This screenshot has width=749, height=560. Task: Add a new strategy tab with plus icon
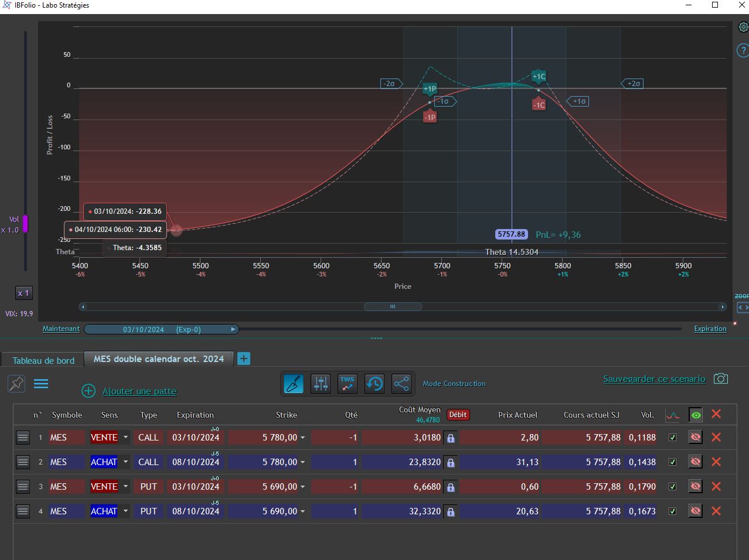[x=244, y=358]
